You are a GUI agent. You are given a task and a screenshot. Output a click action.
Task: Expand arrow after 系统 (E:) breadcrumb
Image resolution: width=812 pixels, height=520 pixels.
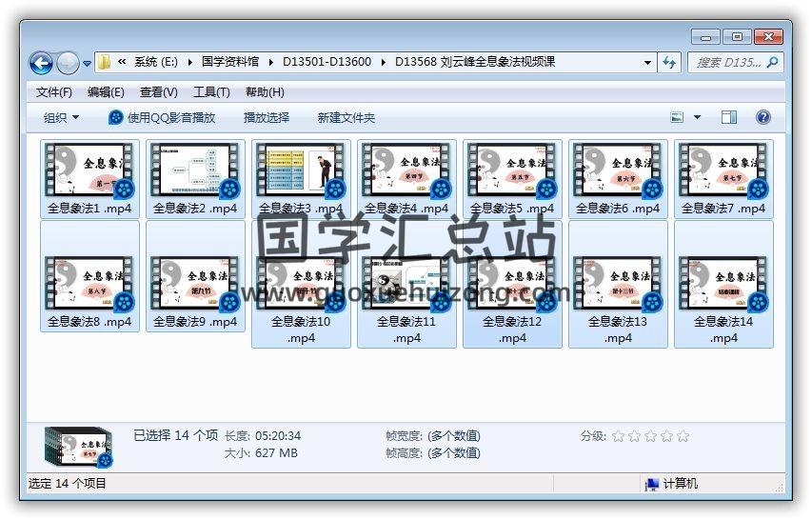(190, 62)
